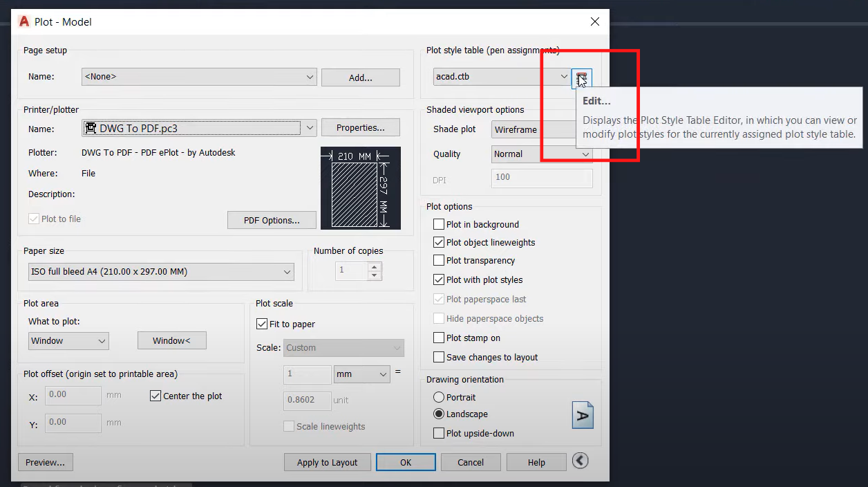Open the Scale Custom dropdown

pos(343,348)
